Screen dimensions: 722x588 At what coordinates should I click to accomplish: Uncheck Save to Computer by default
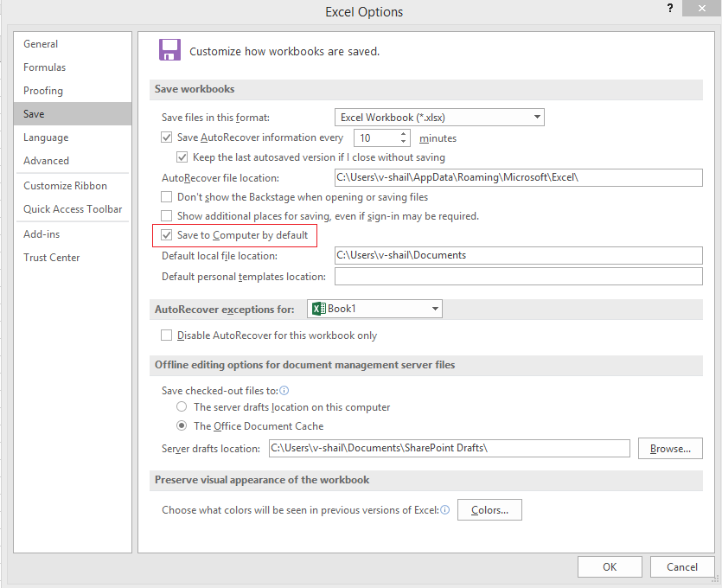tap(166, 235)
